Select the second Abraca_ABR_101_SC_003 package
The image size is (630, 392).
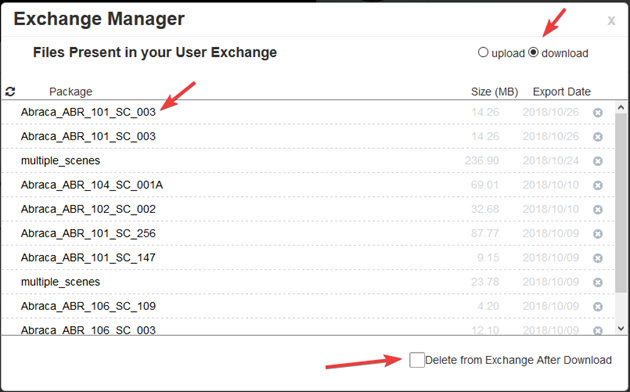(x=88, y=137)
